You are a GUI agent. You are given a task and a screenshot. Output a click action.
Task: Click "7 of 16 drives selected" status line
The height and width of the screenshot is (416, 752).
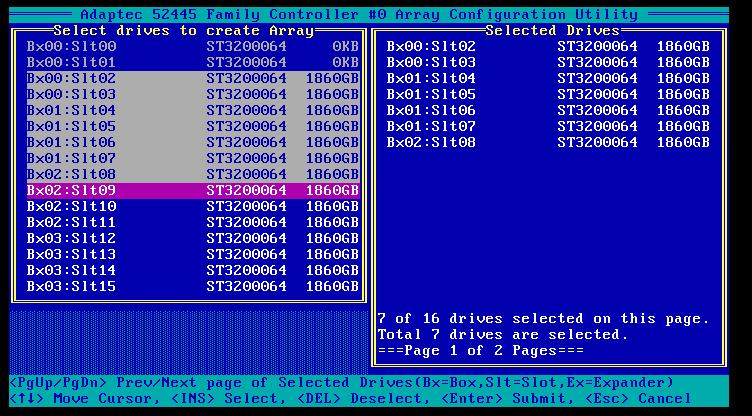543,319
